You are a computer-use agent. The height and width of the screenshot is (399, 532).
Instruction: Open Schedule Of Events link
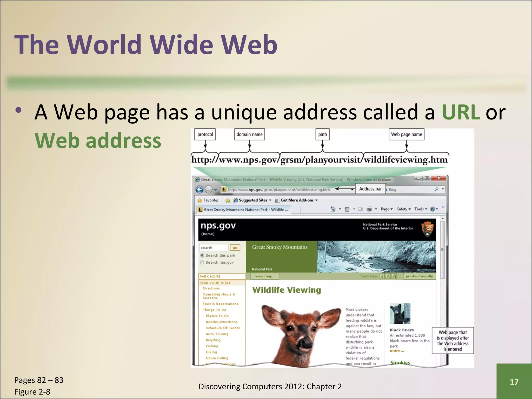(223, 328)
